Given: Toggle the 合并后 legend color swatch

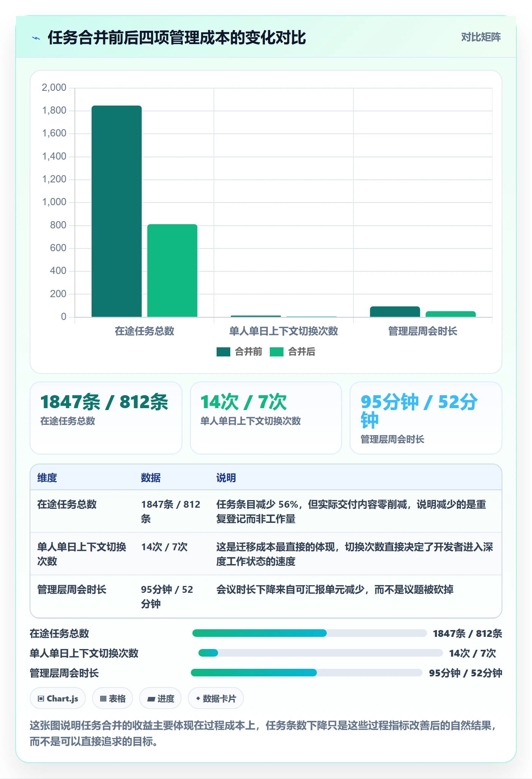Looking at the screenshot, I should [x=277, y=352].
